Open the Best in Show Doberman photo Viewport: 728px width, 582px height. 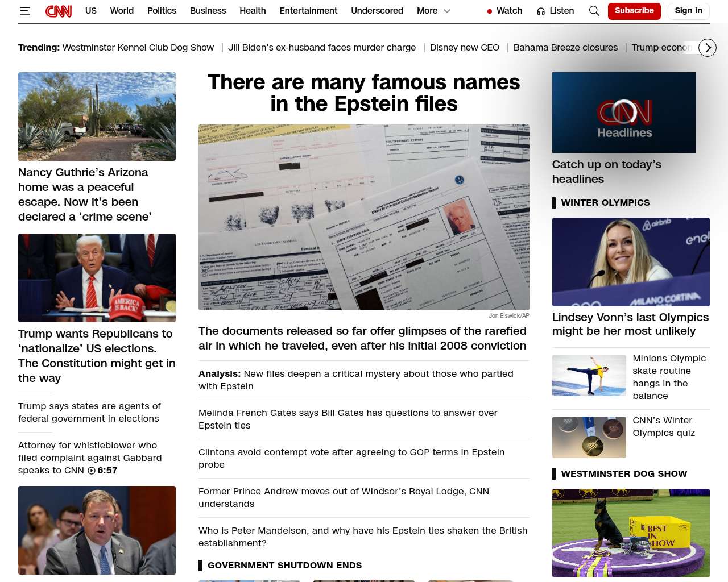[x=631, y=533]
